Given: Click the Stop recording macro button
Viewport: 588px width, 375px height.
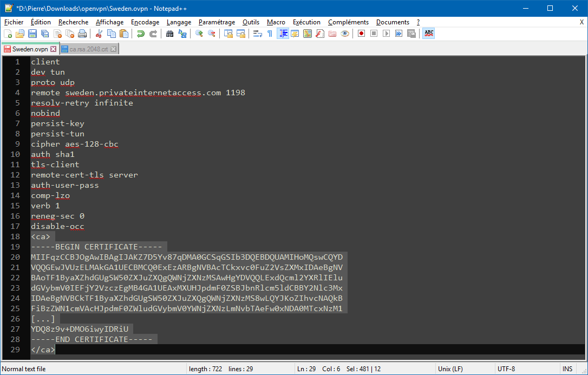Looking at the screenshot, I should coord(374,34).
